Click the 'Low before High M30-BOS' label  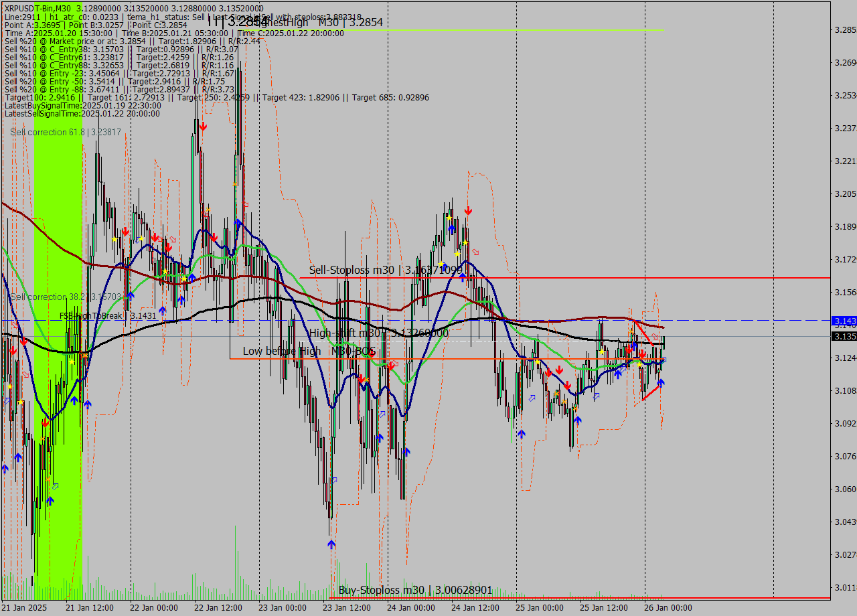(x=309, y=351)
